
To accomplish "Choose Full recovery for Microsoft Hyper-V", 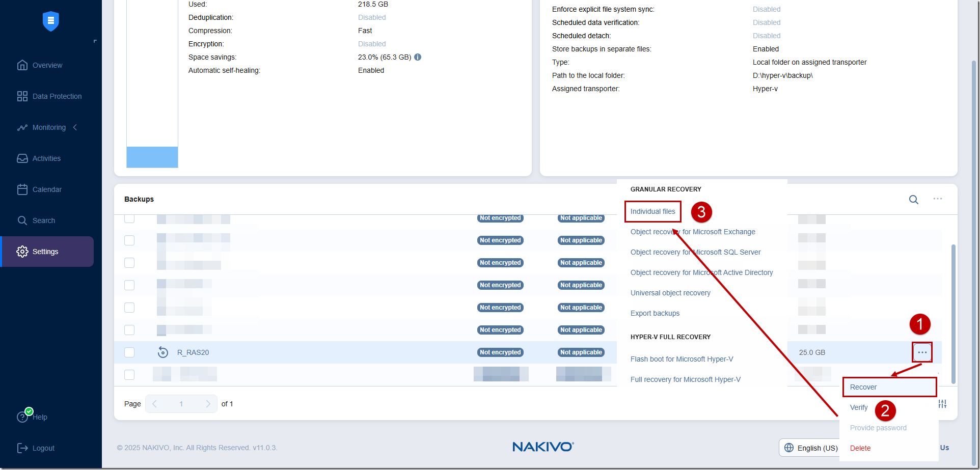I will click(686, 379).
